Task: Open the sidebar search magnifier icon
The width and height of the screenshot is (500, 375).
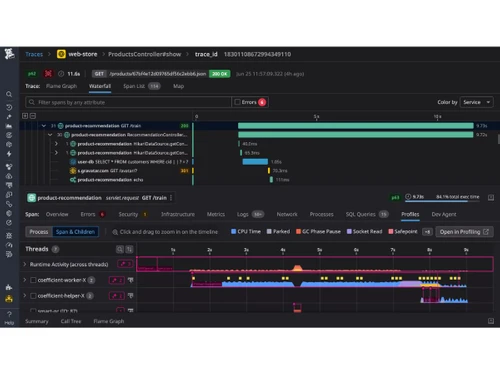Action: point(9,94)
